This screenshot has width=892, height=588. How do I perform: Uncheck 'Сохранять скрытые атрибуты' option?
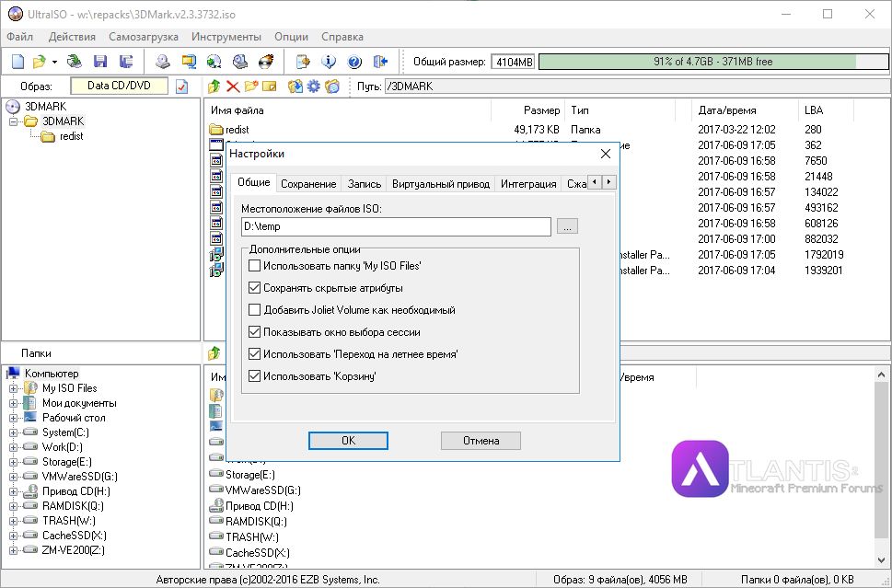point(255,288)
